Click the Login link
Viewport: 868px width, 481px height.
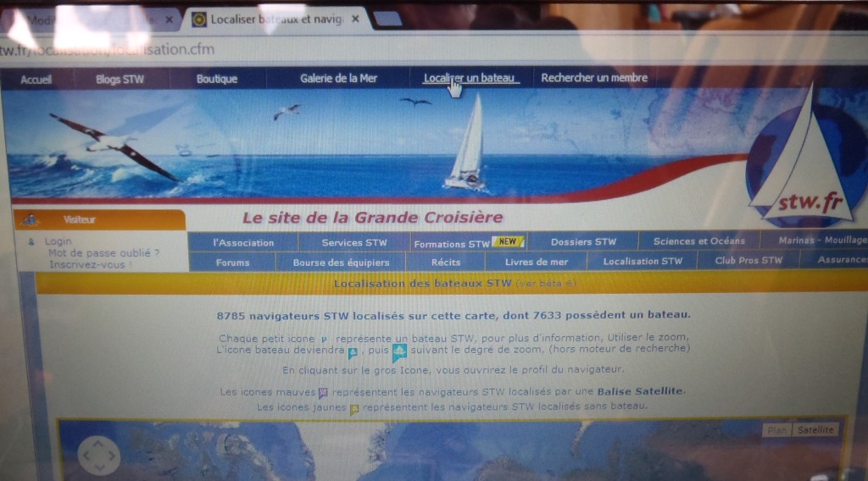tap(58, 241)
